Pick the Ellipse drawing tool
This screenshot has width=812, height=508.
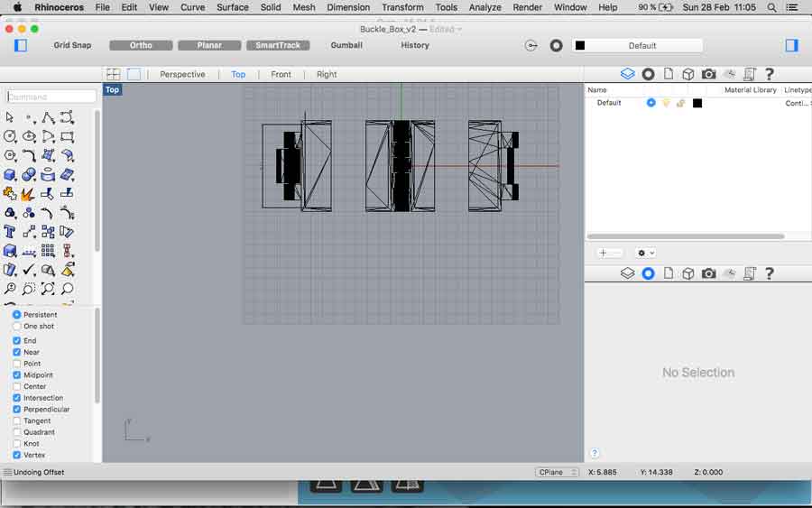click(x=29, y=137)
